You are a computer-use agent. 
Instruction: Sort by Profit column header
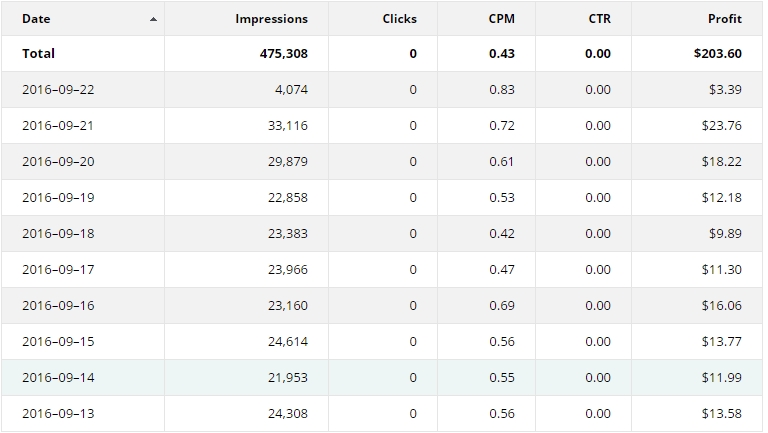pos(724,19)
